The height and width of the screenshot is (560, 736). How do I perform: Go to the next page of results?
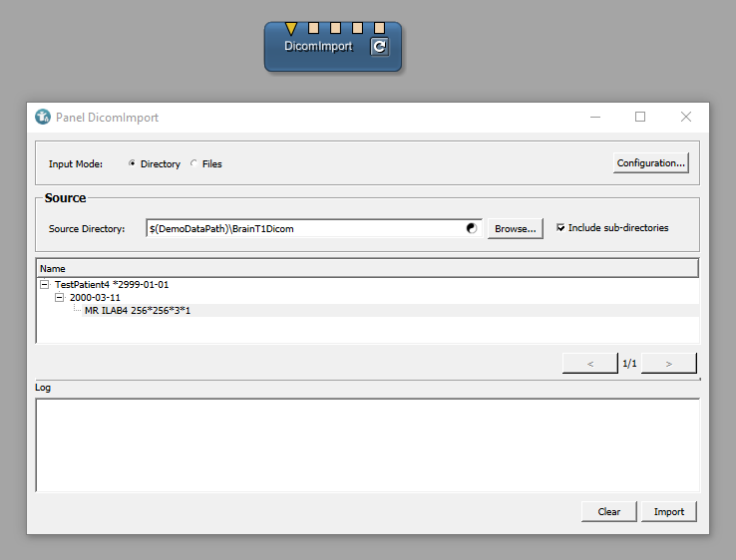click(x=668, y=364)
